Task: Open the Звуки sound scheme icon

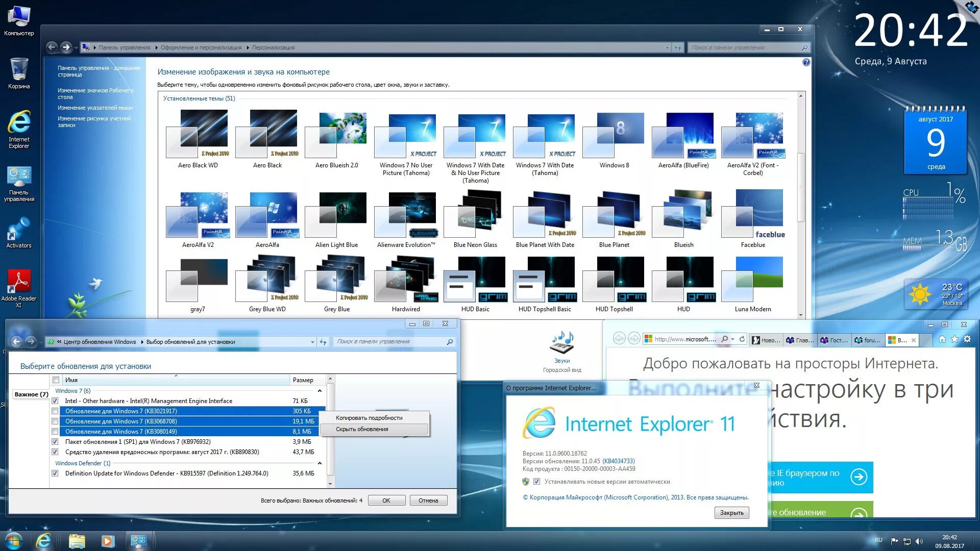Action: tap(562, 346)
